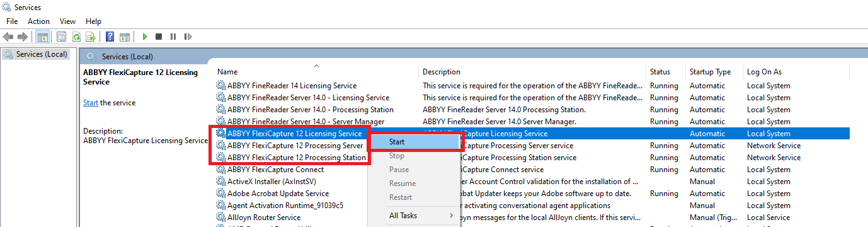Choose Start in the context menu
The image size is (868, 227).
414,142
